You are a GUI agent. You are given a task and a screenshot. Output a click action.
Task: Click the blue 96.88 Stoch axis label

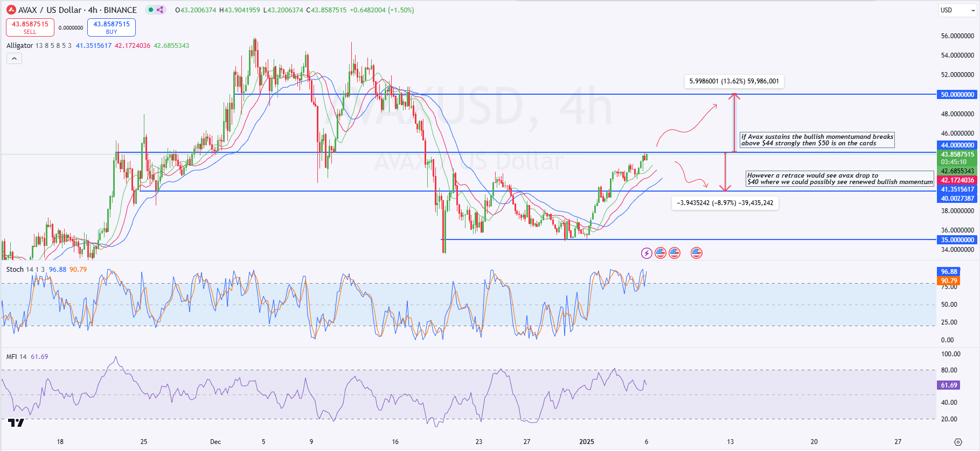pos(949,272)
